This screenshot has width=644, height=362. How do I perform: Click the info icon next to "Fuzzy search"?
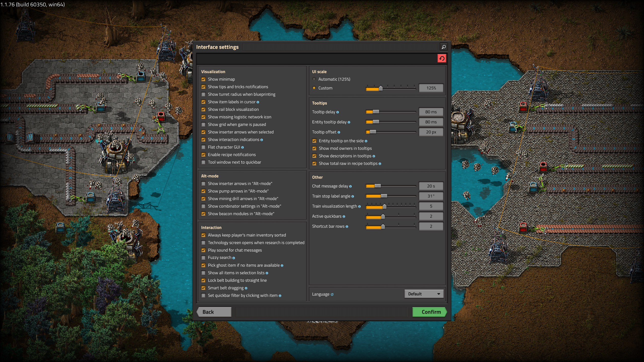(x=233, y=258)
